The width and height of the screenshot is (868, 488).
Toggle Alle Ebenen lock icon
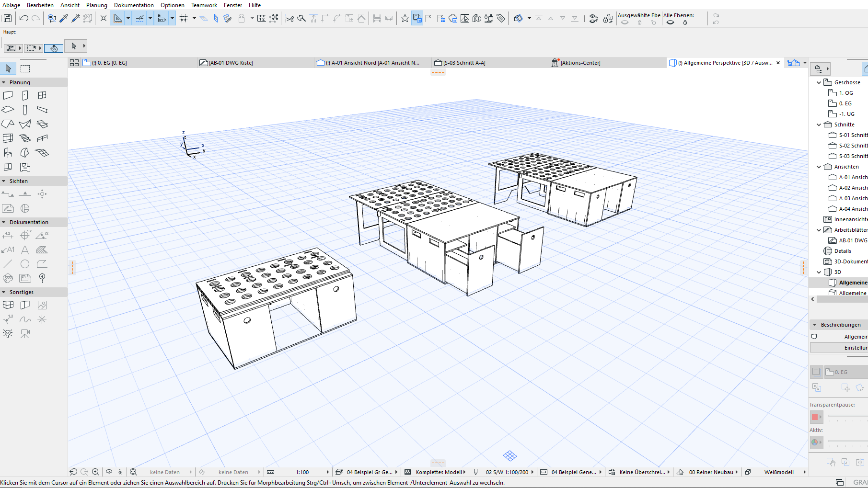(685, 23)
